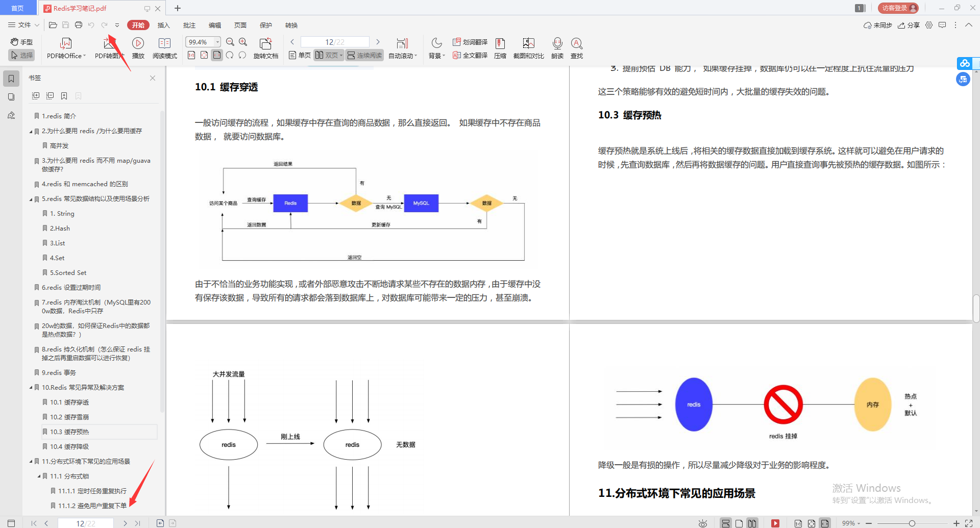Image resolution: width=980 pixels, height=528 pixels.
Task: Select the hand tool (手型)
Action: point(21,42)
